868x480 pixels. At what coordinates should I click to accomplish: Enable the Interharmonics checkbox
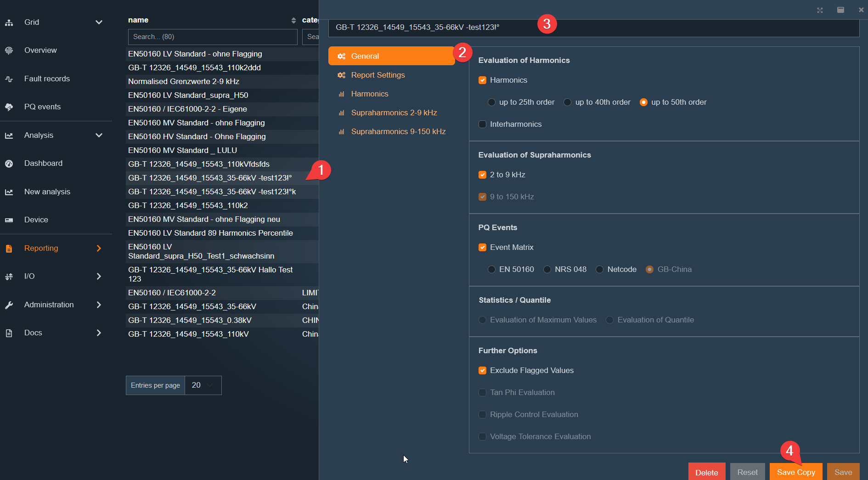click(482, 124)
